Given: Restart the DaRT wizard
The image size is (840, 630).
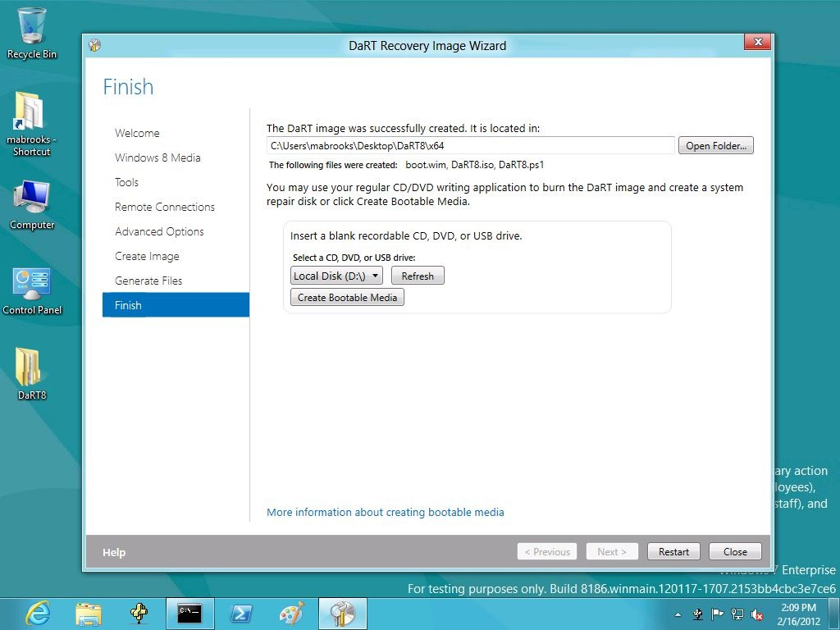Looking at the screenshot, I should click(x=673, y=552).
